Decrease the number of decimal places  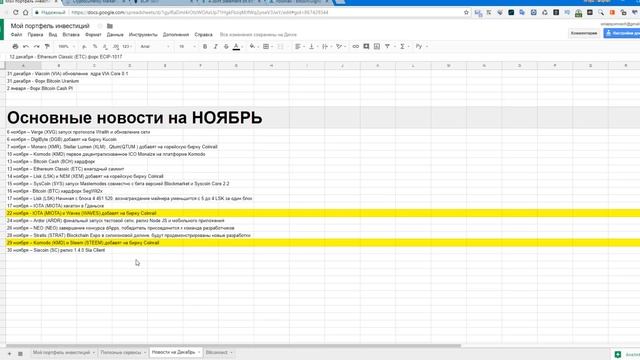pyautogui.click(x=105, y=47)
